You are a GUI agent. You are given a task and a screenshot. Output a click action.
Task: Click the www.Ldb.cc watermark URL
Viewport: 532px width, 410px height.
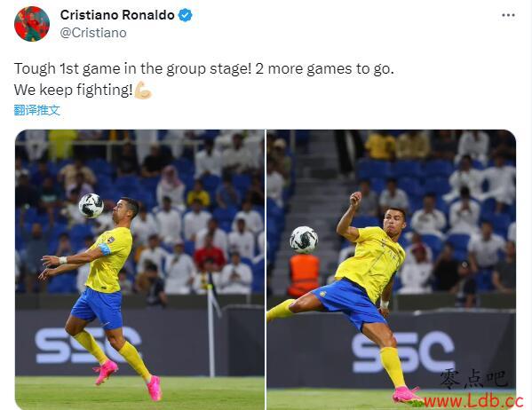[x=473, y=401]
